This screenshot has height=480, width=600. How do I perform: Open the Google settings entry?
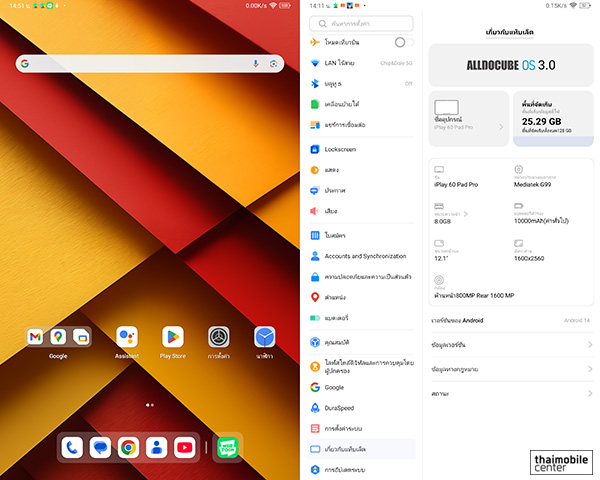coord(361,387)
